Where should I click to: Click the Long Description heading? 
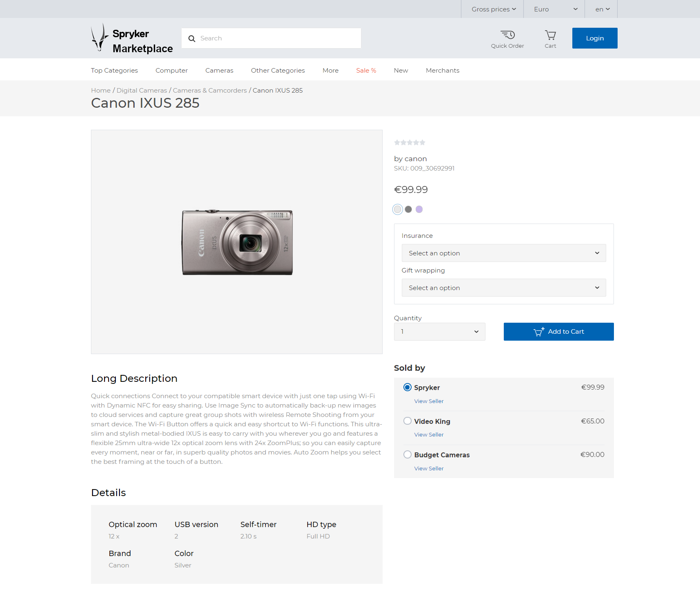pos(134,379)
